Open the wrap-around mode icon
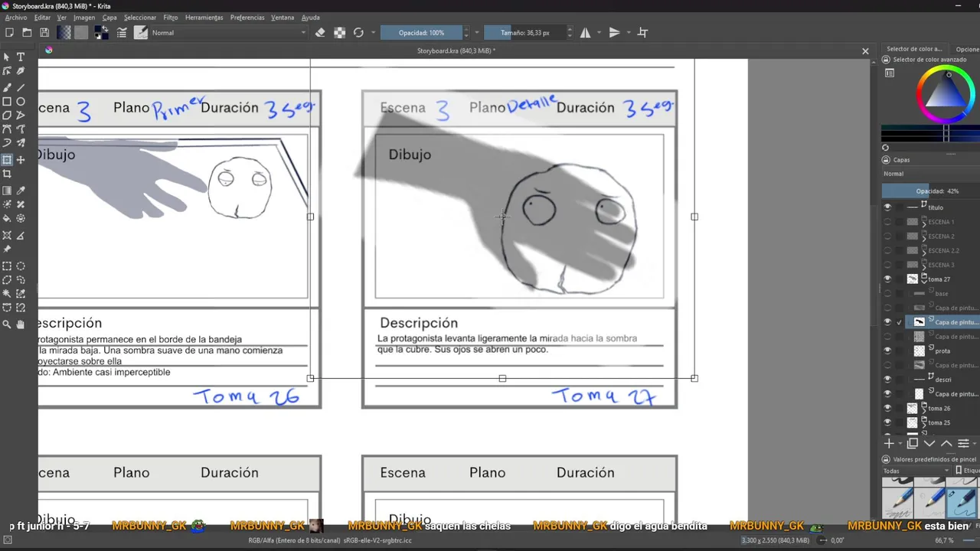This screenshot has height=551, width=980. tap(643, 33)
